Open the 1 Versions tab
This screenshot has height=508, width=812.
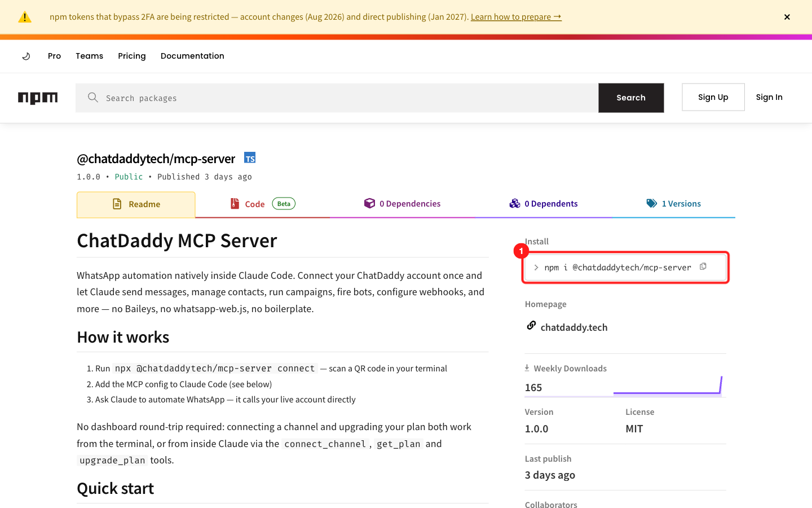(674, 204)
